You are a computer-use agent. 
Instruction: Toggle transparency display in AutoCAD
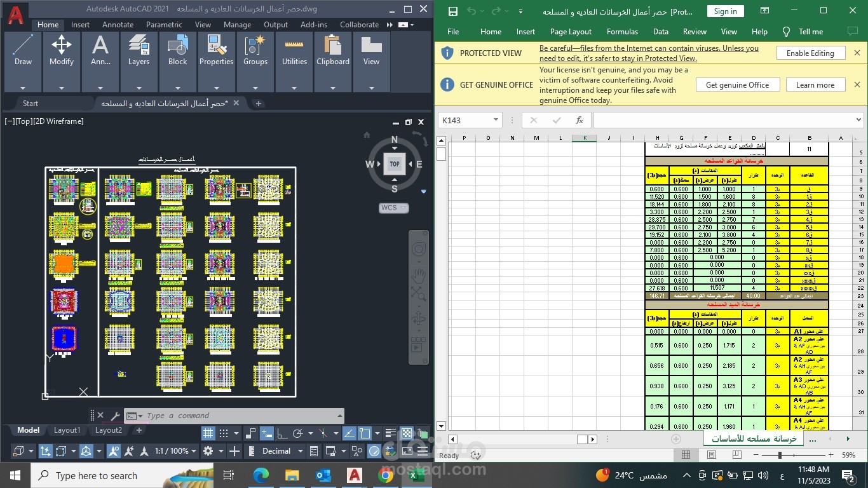pos(407,433)
